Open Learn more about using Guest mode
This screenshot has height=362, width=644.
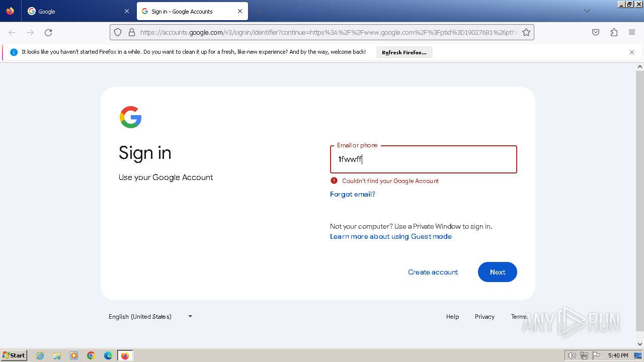[x=391, y=236]
